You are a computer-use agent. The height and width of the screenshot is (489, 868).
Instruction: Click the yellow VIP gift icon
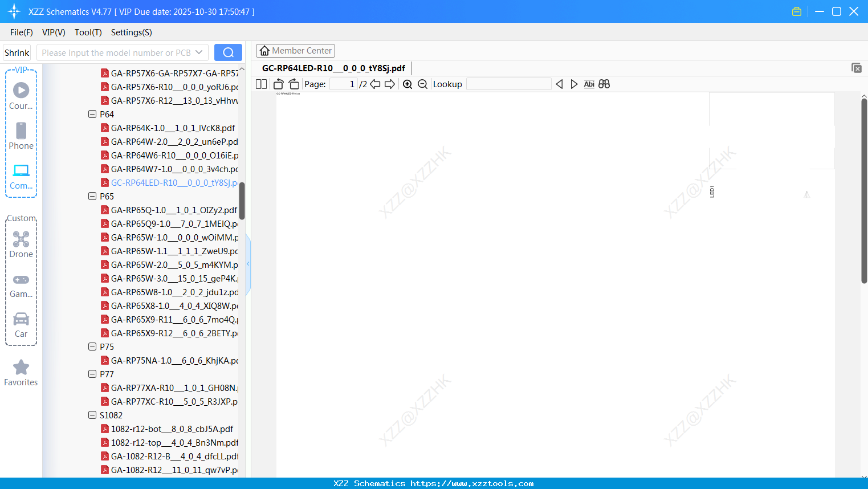tap(797, 11)
